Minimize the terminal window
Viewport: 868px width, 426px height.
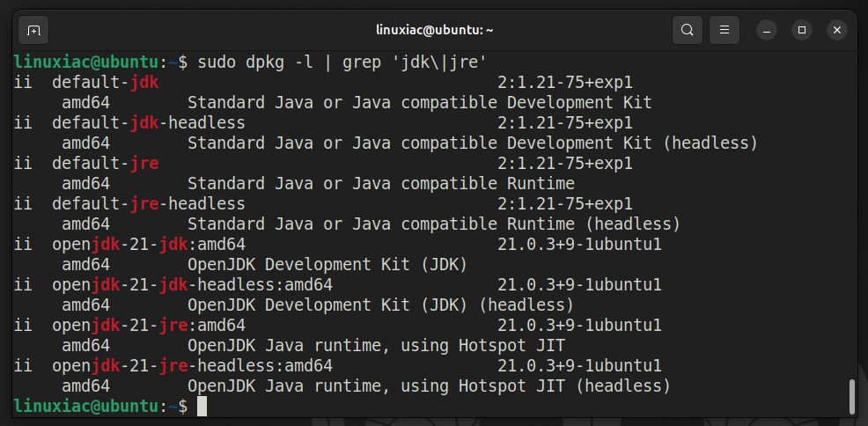pyautogui.click(x=767, y=30)
